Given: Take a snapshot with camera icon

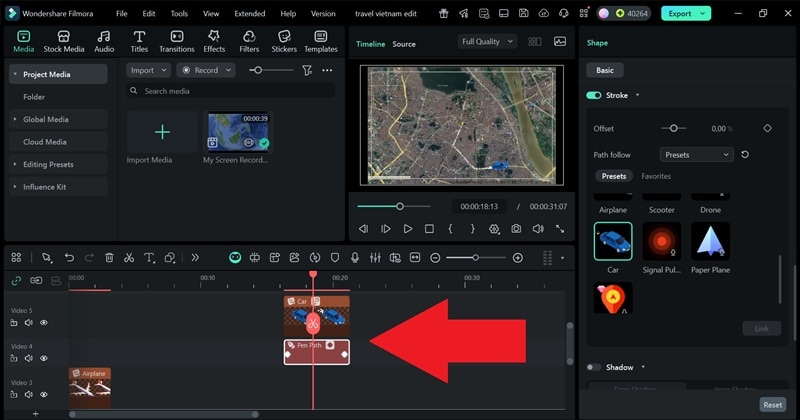Looking at the screenshot, I should [516, 229].
